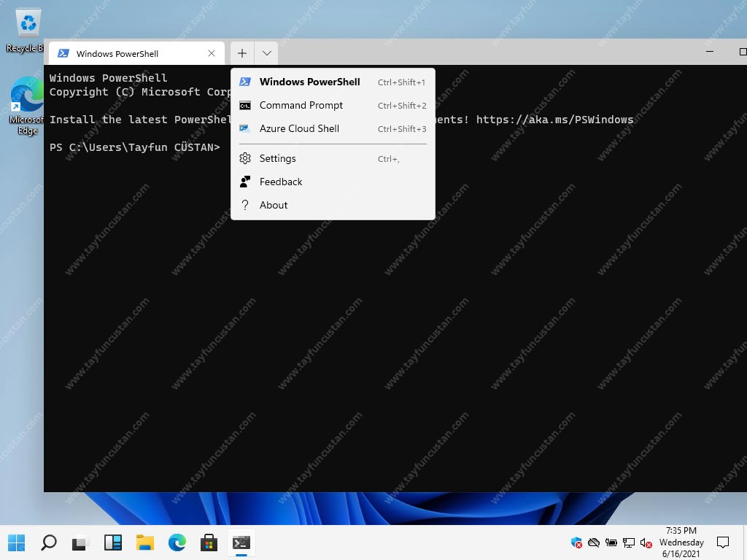The width and height of the screenshot is (747, 560).
Task: Click the battery power tray icon
Action: point(611,542)
